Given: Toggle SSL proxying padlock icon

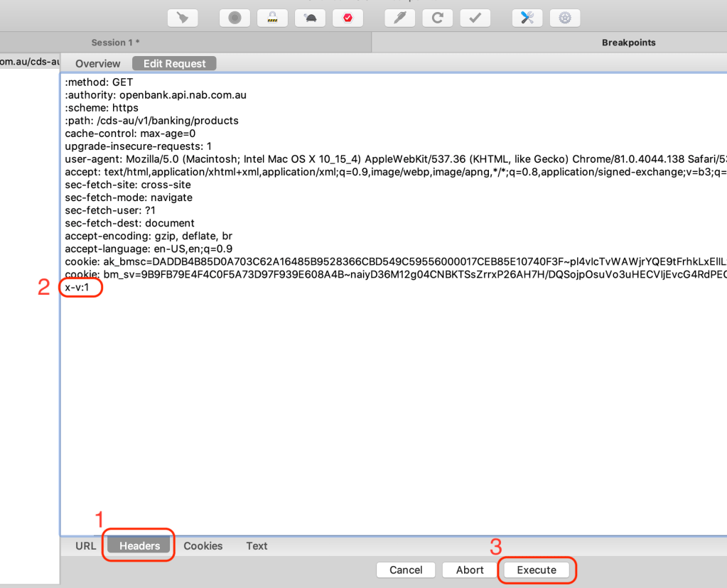Looking at the screenshot, I should (x=272, y=18).
